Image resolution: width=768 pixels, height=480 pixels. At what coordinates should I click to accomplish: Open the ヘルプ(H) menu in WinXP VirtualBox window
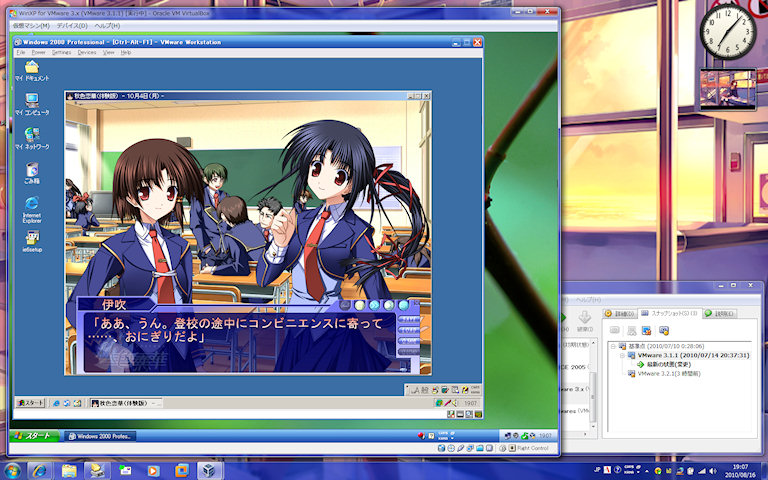point(107,25)
